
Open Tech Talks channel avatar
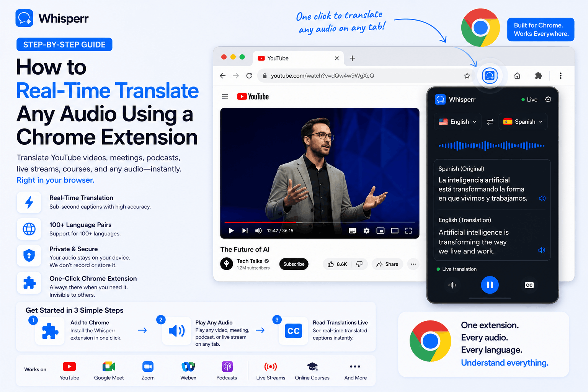coord(227,264)
